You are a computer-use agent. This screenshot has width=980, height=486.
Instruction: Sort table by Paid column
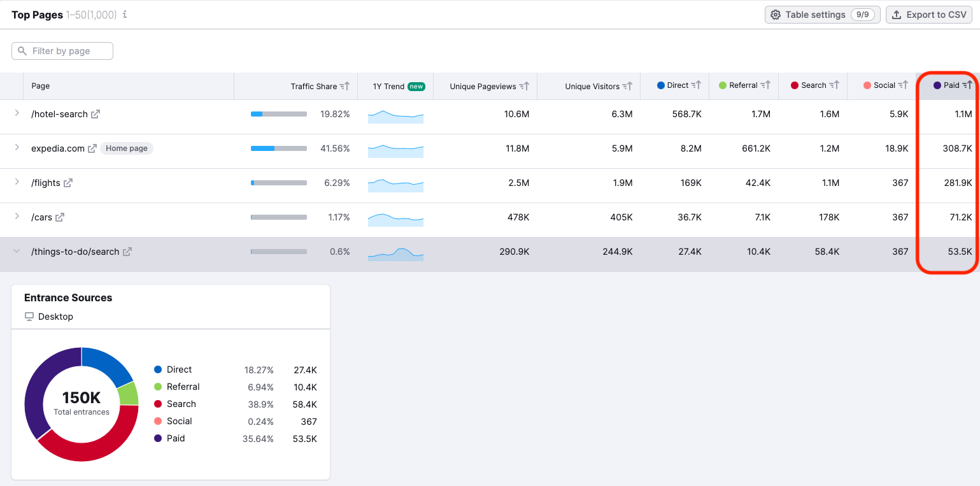click(x=967, y=85)
